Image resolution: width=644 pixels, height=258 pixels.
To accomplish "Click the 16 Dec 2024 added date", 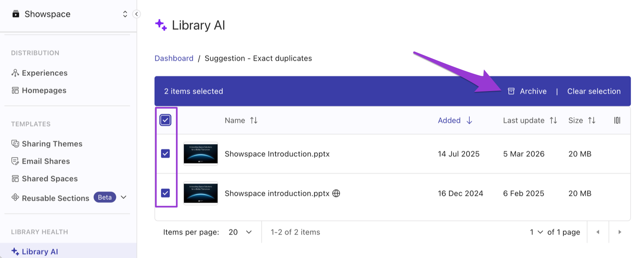I will pos(460,193).
